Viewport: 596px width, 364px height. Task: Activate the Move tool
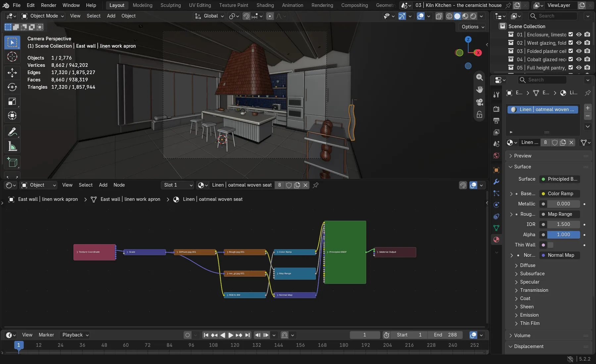point(12,73)
